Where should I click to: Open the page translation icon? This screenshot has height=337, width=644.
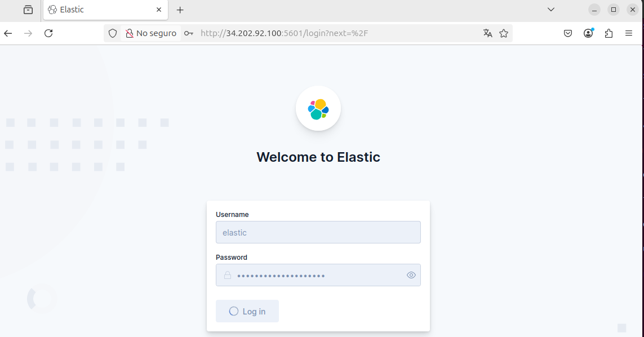tap(488, 33)
